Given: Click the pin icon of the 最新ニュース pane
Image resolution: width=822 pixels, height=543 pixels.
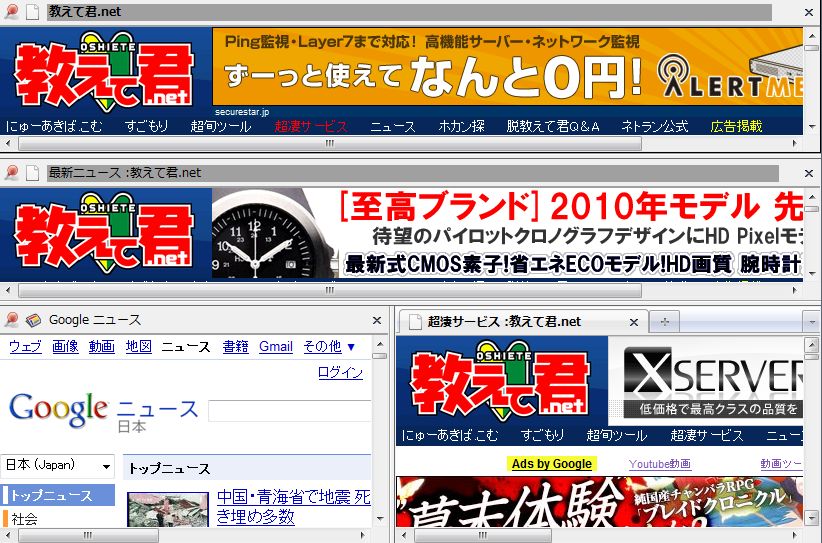Looking at the screenshot, I should (11, 172).
